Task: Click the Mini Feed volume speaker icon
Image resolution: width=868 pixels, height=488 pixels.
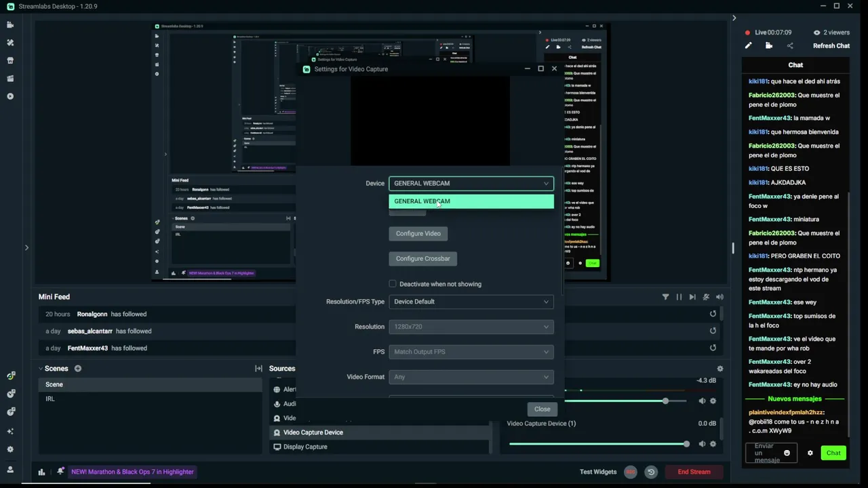Action: pyautogui.click(x=719, y=297)
